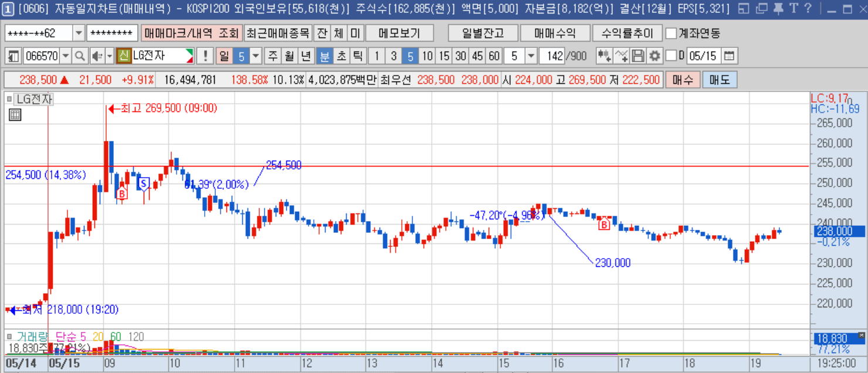Select the 30 minute interval
The height and width of the screenshot is (373, 868).
pyautogui.click(x=461, y=56)
